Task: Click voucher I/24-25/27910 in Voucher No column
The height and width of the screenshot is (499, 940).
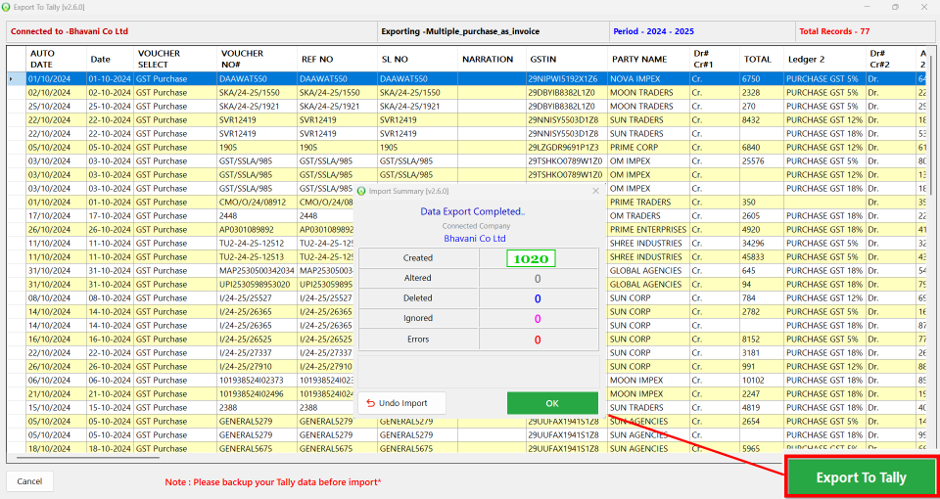Action: (257, 366)
